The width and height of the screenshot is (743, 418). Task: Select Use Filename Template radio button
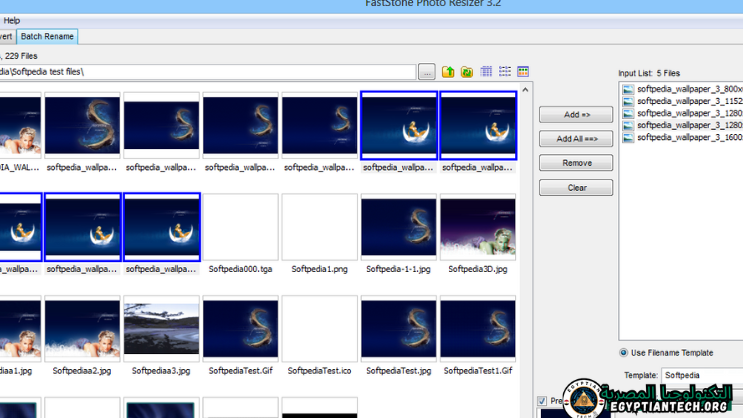[x=624, y=353]
